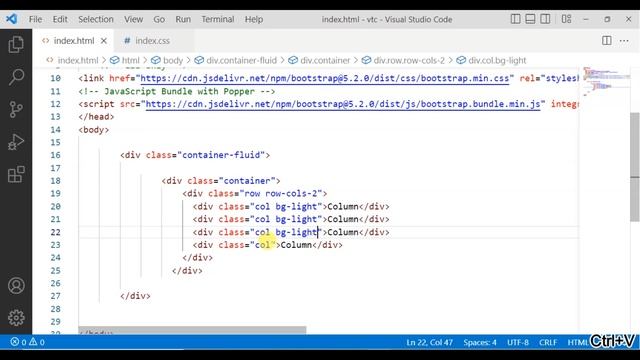Screen dimensions: 640x360
Task: Click the JavaScript Bundle comment on line 11
Action: coord(177,91)
